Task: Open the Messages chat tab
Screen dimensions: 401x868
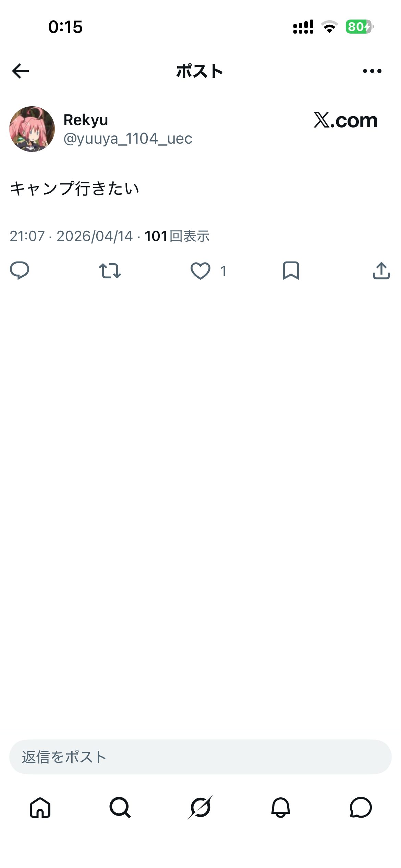Action: (361, 807)
